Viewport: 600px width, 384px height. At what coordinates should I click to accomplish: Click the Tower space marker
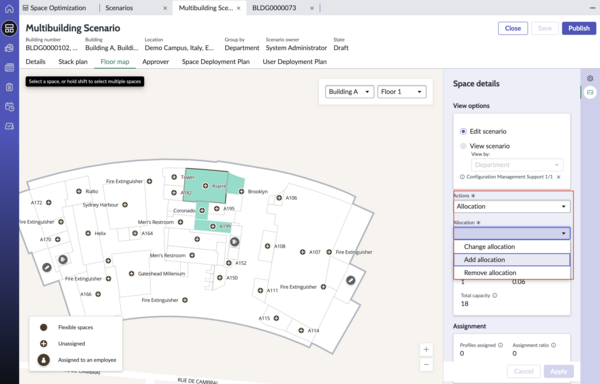pos(174,177)
